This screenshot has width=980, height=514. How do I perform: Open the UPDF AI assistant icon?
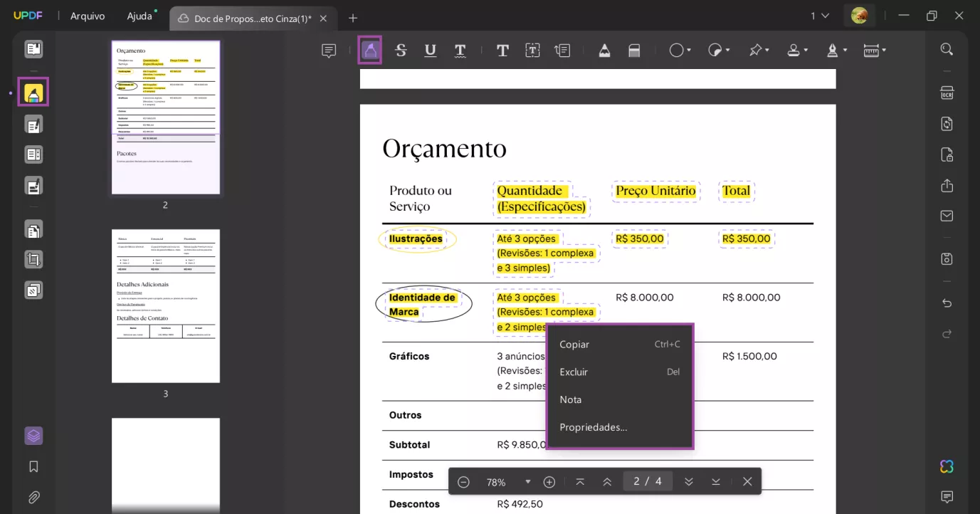point(947,466)
